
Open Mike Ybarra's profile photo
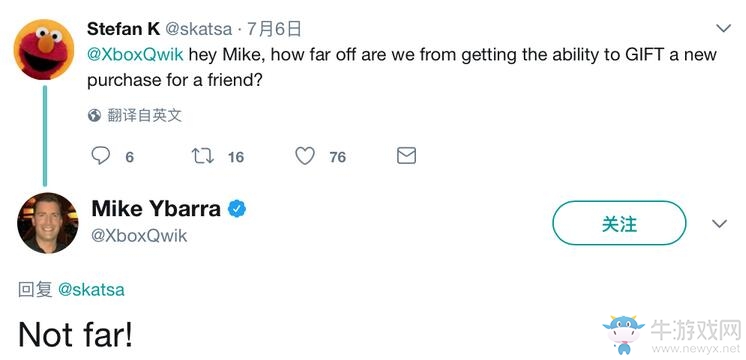click(48, 223)
